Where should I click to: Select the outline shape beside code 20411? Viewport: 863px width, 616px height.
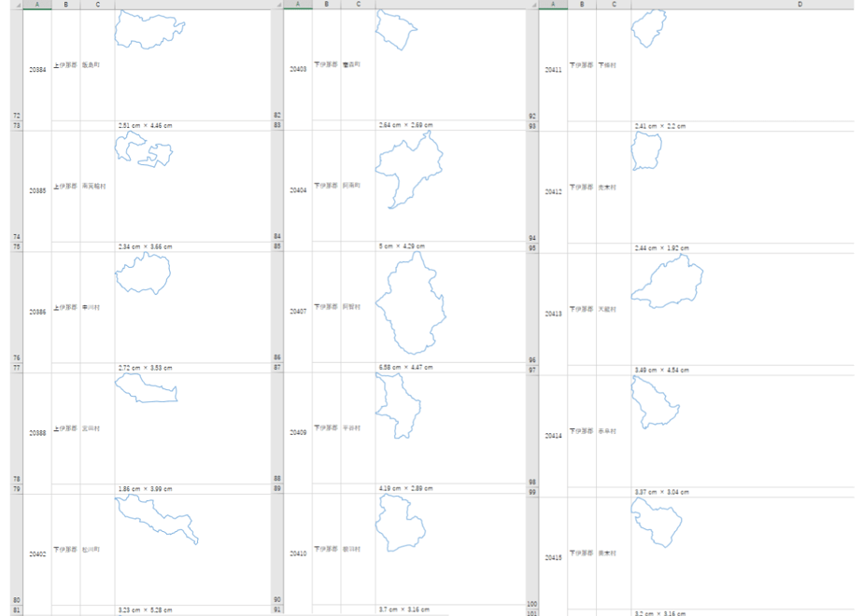click(x=648, y=29)
